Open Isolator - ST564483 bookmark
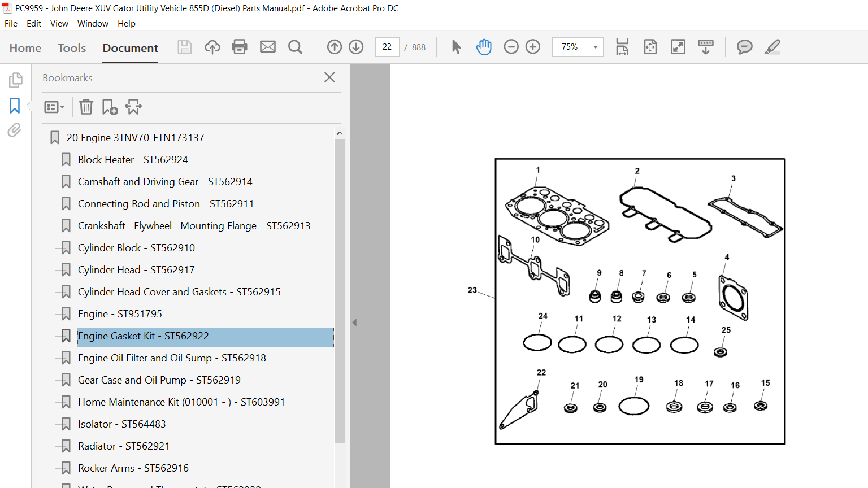 (x=121, y=424)
